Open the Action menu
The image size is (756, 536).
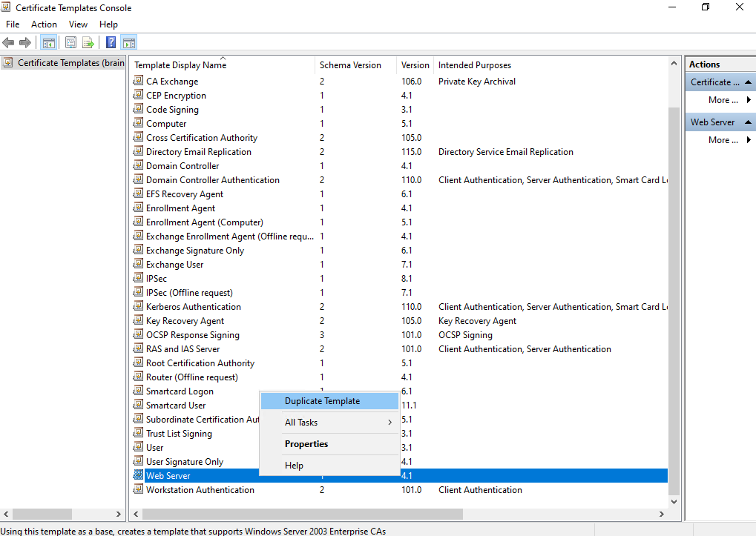click(44, 24)
